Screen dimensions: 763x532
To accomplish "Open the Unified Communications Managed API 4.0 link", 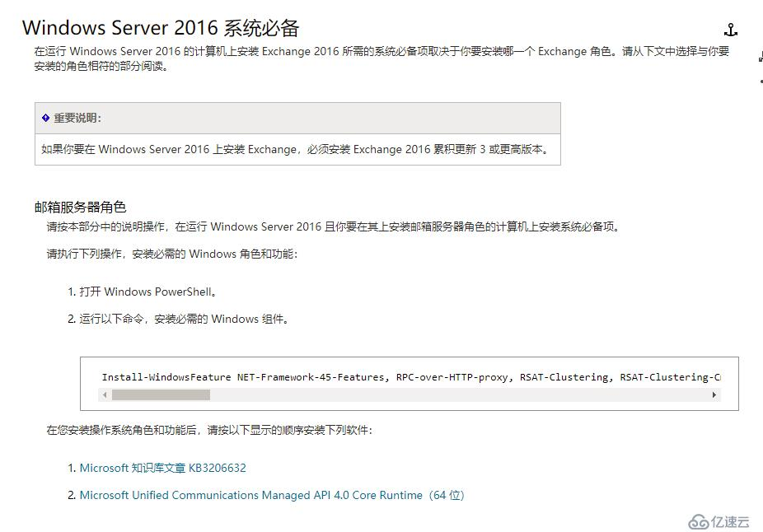I will pyautogui.click(x=272, y=495).
